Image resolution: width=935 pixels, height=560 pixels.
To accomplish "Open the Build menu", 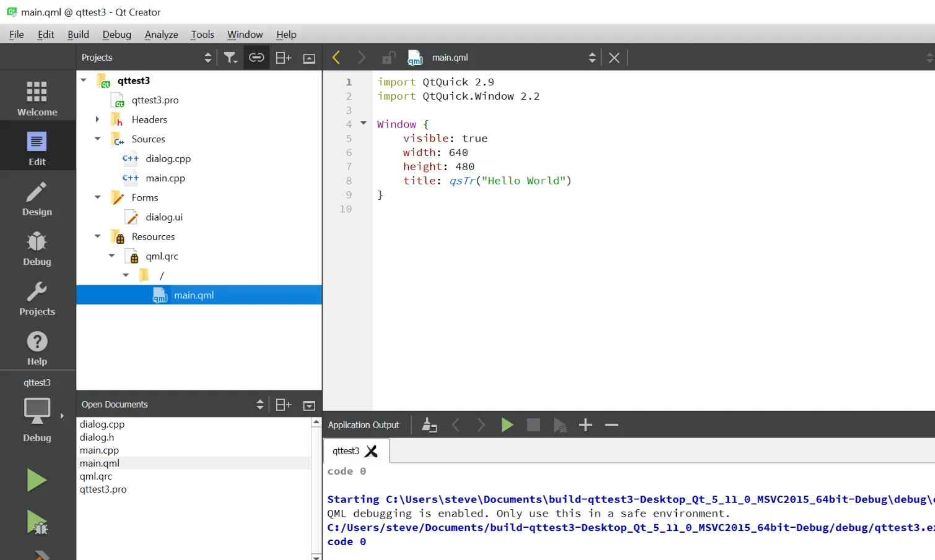I will point(78,34).
